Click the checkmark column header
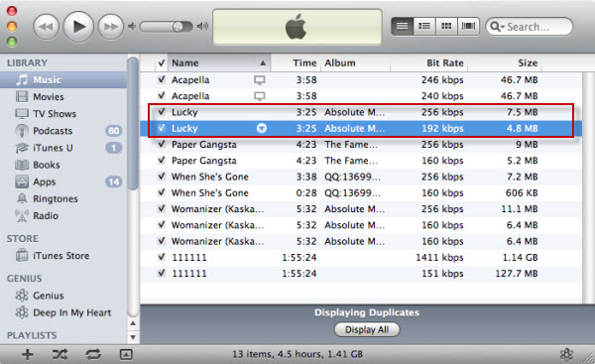This screenshot has height=364, width=595. (x=162, y=63)
